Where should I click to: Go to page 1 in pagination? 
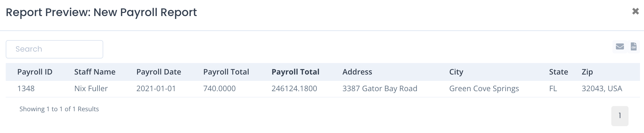pyautogui.click(x=620, y=116)
